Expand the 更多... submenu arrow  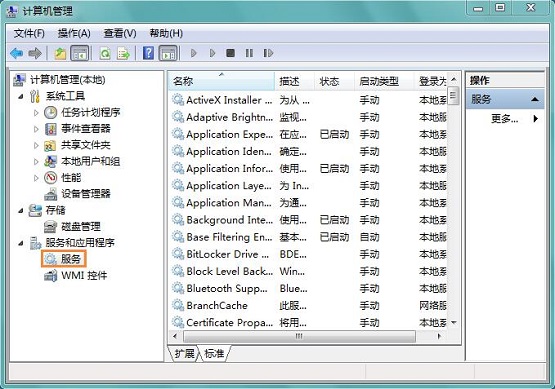(536, 119)
